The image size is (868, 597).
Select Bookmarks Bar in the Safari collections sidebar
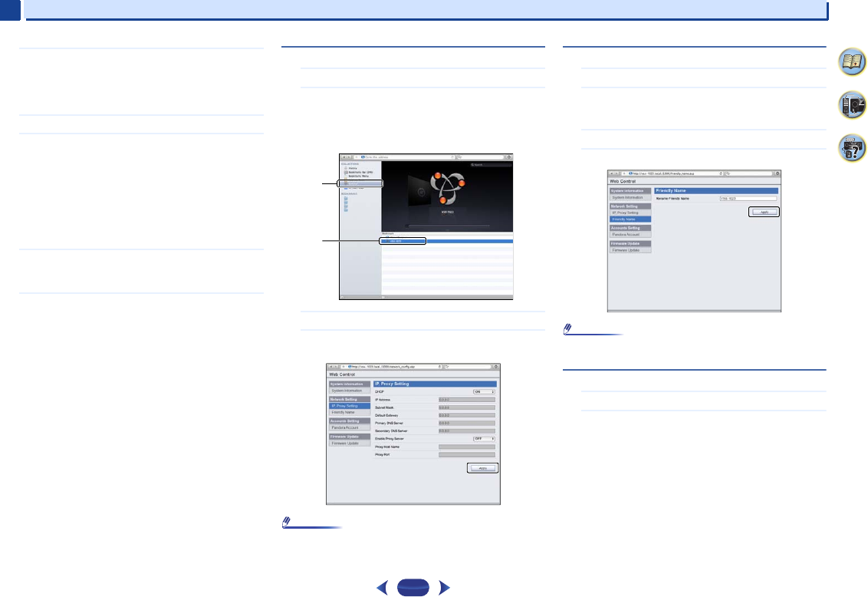pyautogui.click(x=360, y=172)
